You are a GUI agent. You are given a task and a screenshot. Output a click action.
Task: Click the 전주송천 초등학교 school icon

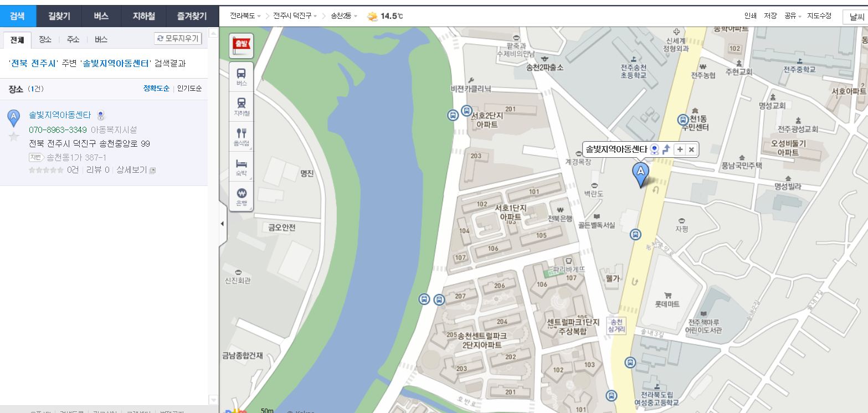pos(633,59)
